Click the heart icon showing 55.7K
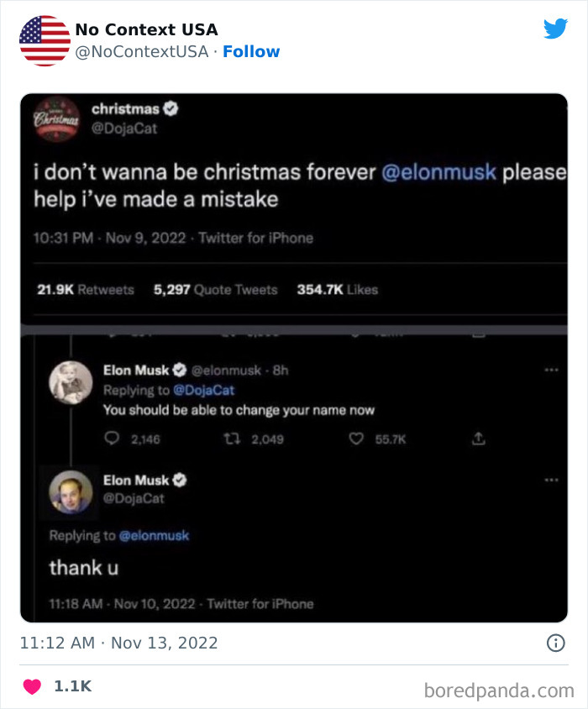The image size is (588, 709). tap(356, 439)
